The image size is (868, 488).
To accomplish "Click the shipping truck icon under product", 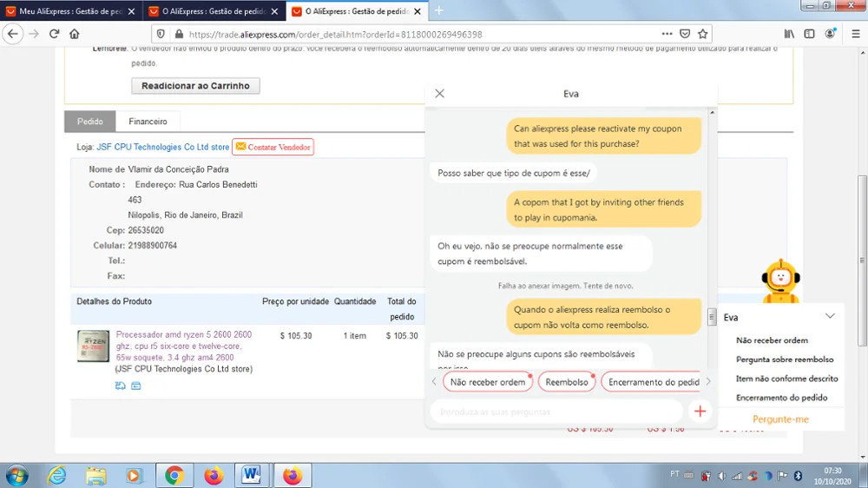I will tap(120, 386).
